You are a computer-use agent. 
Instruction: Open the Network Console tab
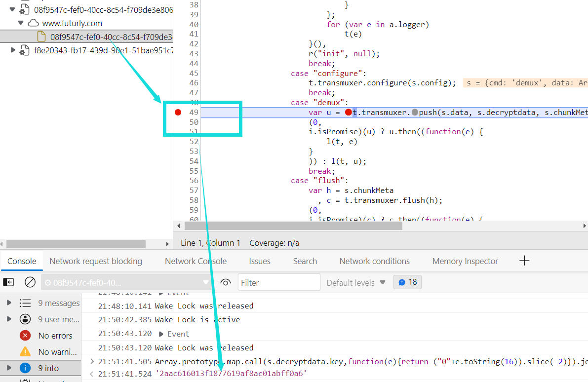coord(196,261)
